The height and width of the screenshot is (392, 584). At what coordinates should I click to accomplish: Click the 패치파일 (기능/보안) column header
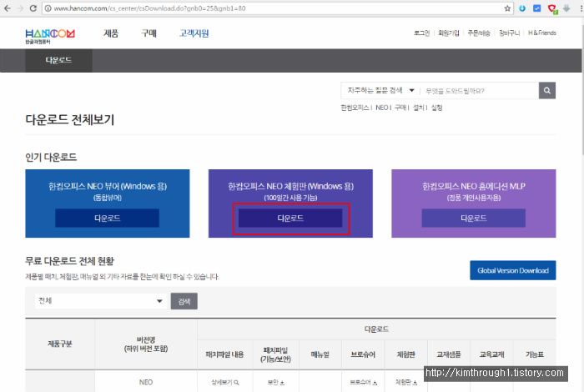[275, 354]
